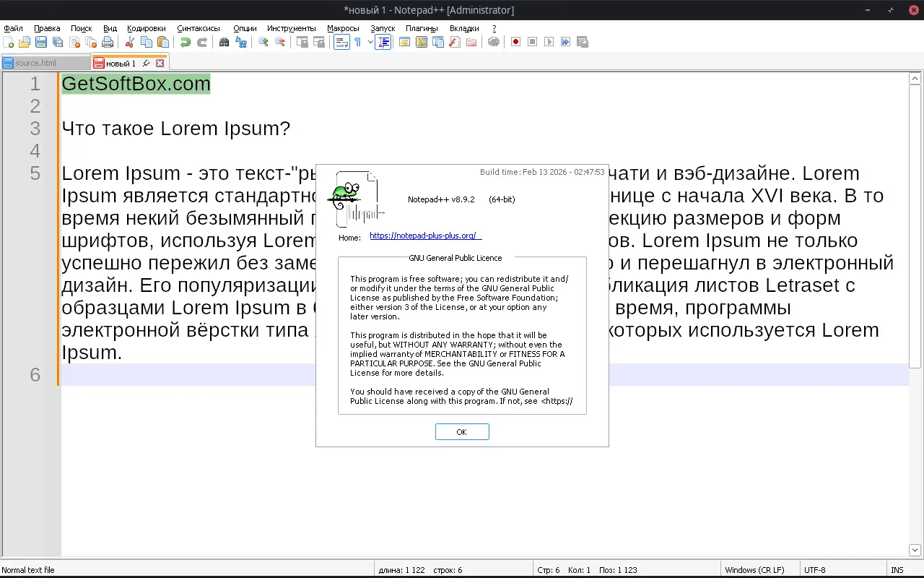This screenshot has height=578, width=924.
Task: Click the Undo green arrow icon
Action: point(186,42)
